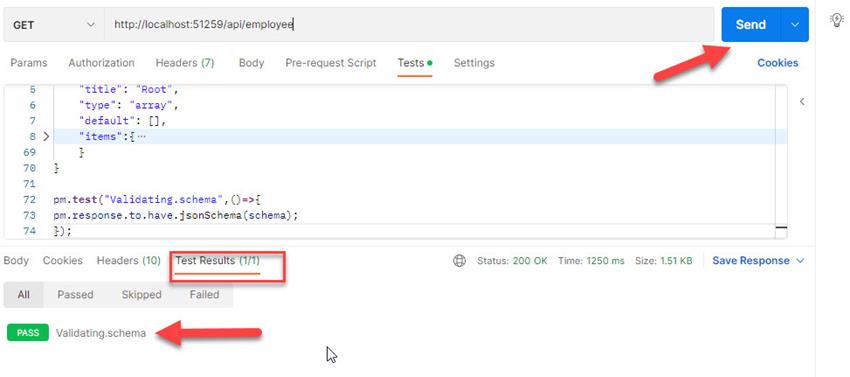This screenshot has width=850, height=377.
Task: Click the jsonSchema code on line 73
Action: pos(176,215)
